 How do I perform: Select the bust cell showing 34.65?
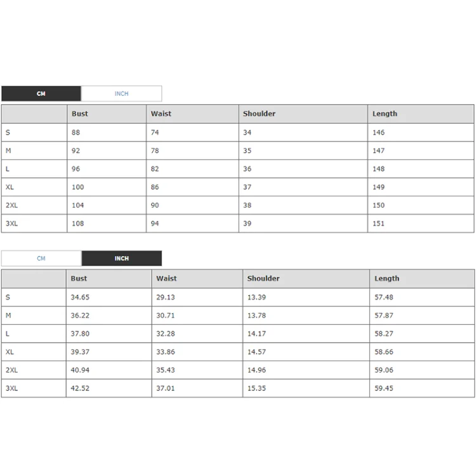click(80, 297)
